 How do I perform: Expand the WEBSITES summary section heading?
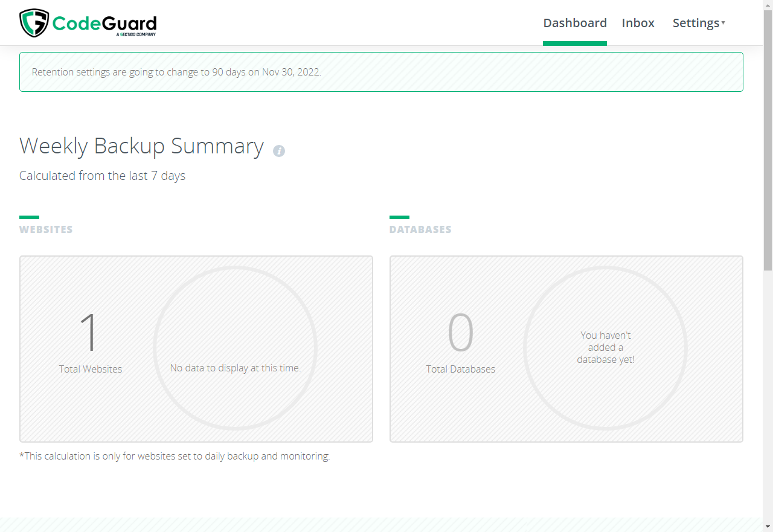pyautogui.click(x=45, y=229)
